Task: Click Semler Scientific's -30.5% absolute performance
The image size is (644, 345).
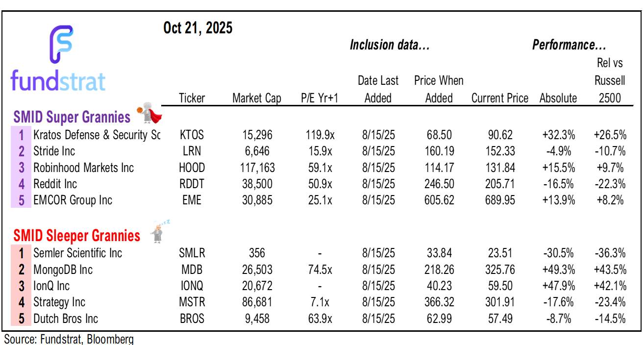Action: 559,253
